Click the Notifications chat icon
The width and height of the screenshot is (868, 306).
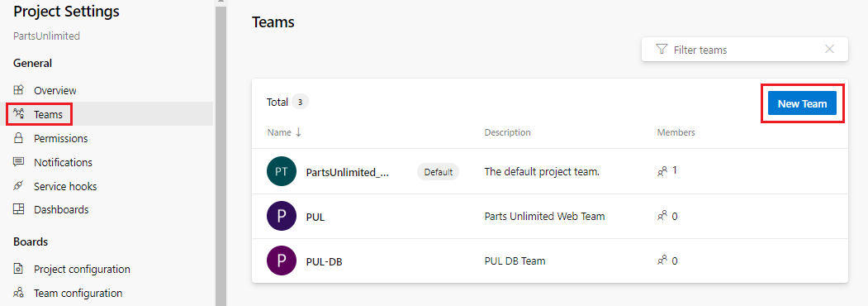pyautogui.click(x=19, y=162)
